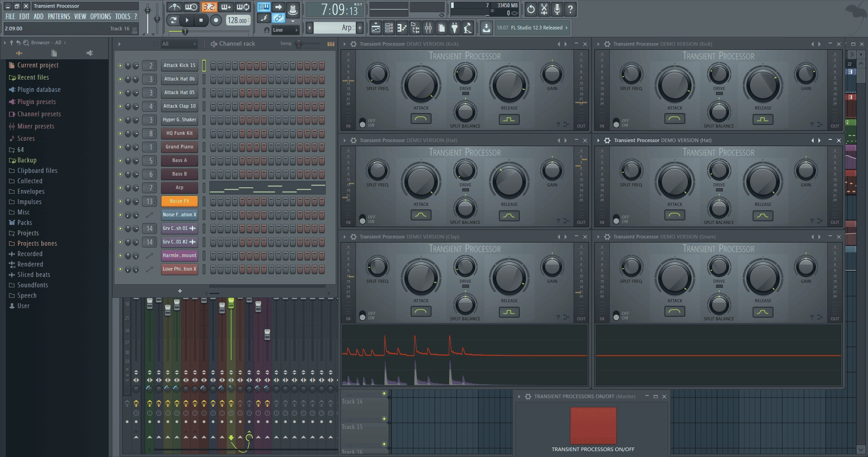The width and height of the screenshot is (868, 457).
Task: Toggle the 3.2 countdown before recording
Action: pyautogui.click(x=209, y=7)
